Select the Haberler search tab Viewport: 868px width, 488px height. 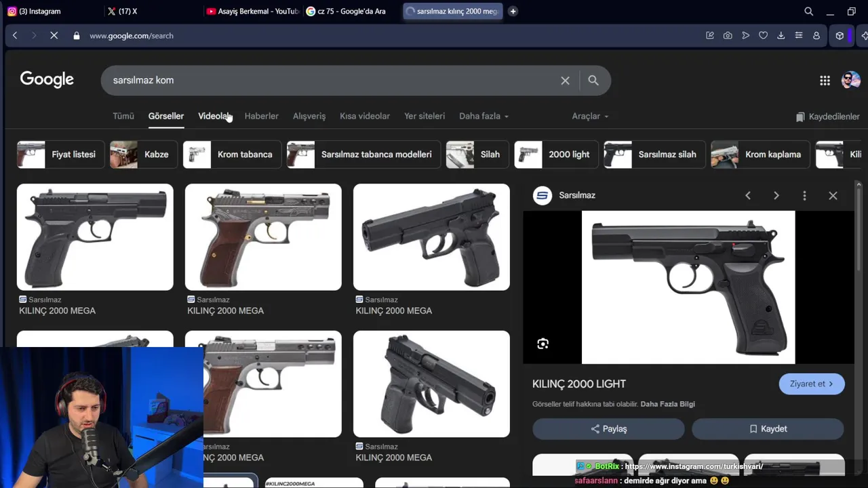[261, 116]
